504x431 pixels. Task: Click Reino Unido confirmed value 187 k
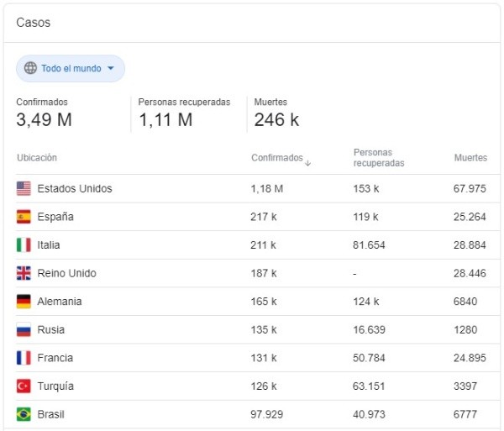pyautogui.click(x=264, y=273)
